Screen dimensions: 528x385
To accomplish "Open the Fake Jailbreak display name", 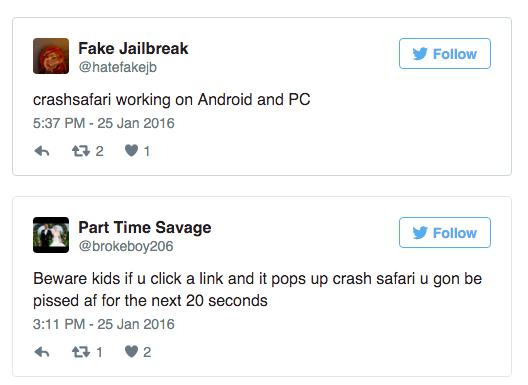I will tap(133, 49).
